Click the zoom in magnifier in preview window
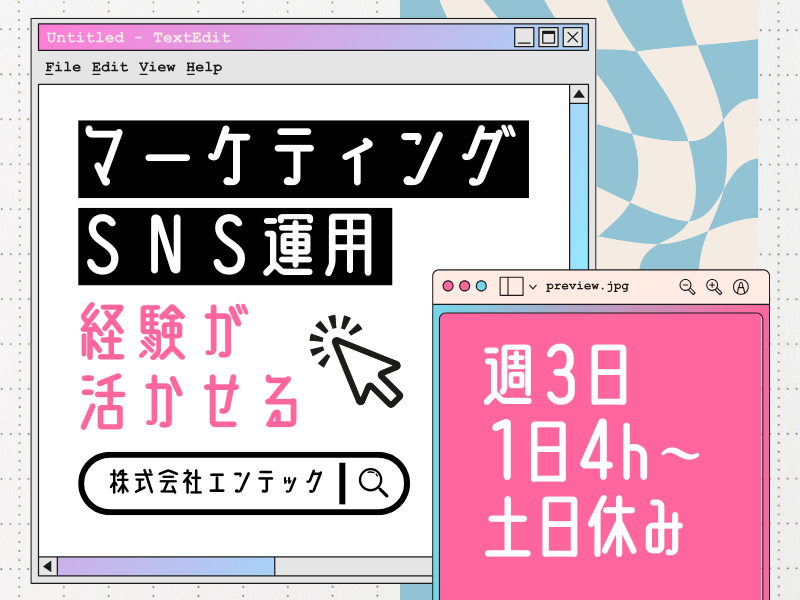This screenshot has height=600, width=800. [714, 286]
